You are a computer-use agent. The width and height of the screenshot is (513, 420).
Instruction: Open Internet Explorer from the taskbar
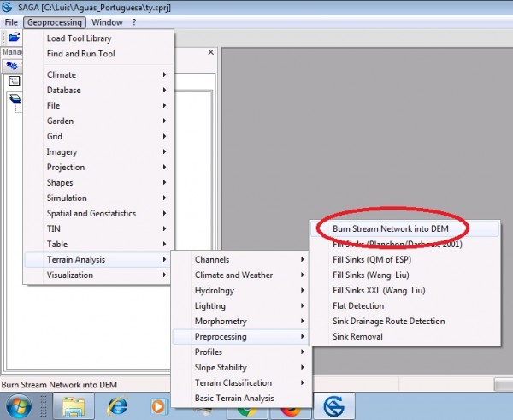click(117, 406)
